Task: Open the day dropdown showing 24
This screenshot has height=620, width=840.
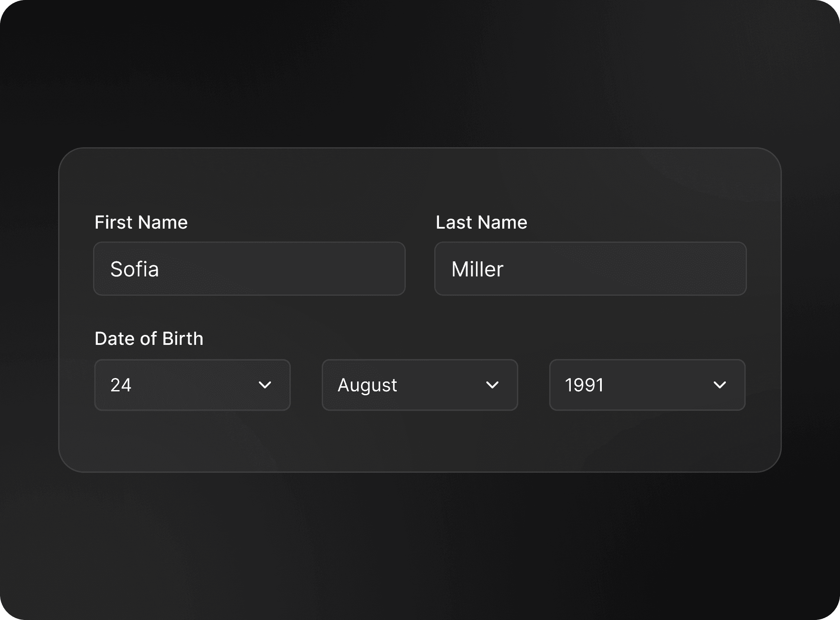Action: coord(193,385)
